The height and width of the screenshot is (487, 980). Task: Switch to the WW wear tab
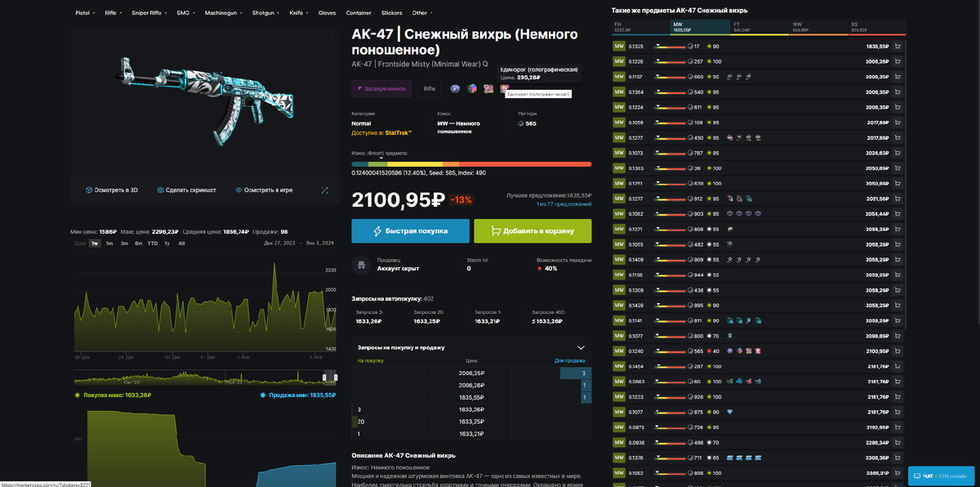coord(818,27)
